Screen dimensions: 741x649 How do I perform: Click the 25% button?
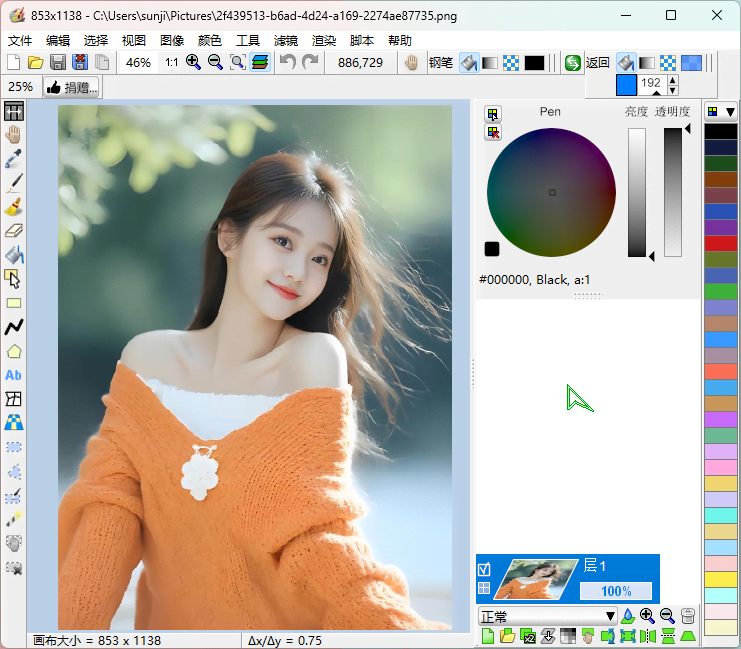click(20, 87)
